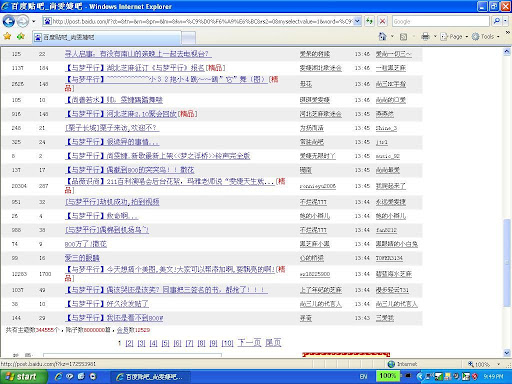512x384 pixels.
Task: Expand the Page menu dropdown
Action: point(467,37)
